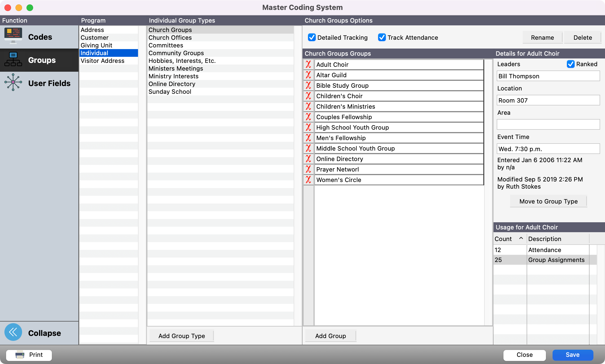
Task: Click the Collapse sidebar arrows icon
Action: 13,332
